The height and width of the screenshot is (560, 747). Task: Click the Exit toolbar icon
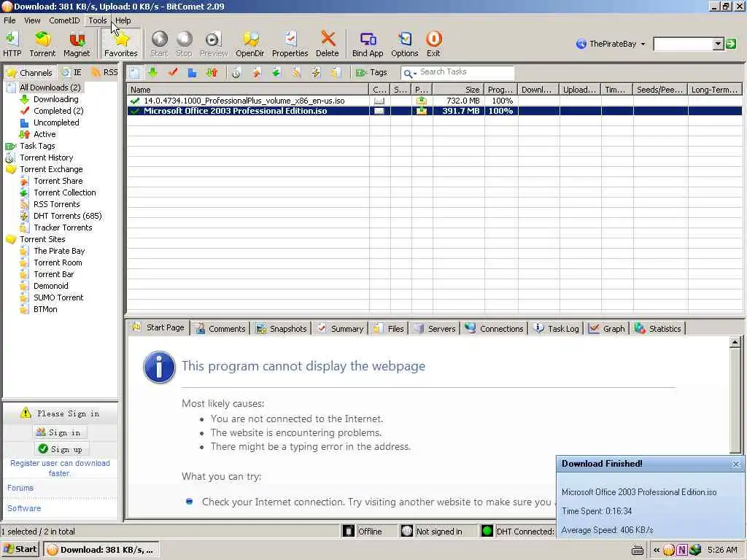tap(433, 44)
